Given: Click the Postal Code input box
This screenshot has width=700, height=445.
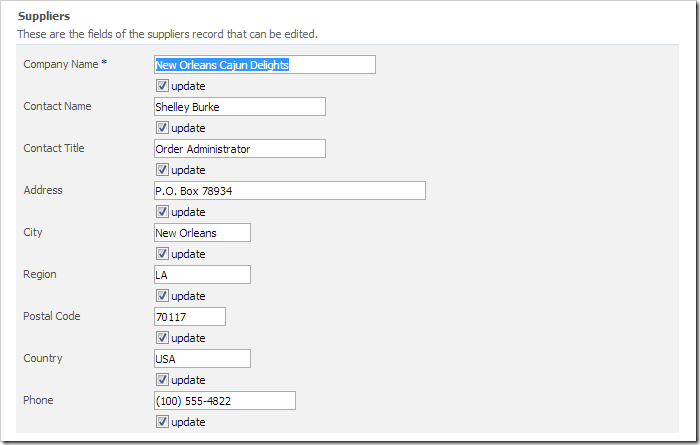Looking at the screenshot, I should pos(189,317).
